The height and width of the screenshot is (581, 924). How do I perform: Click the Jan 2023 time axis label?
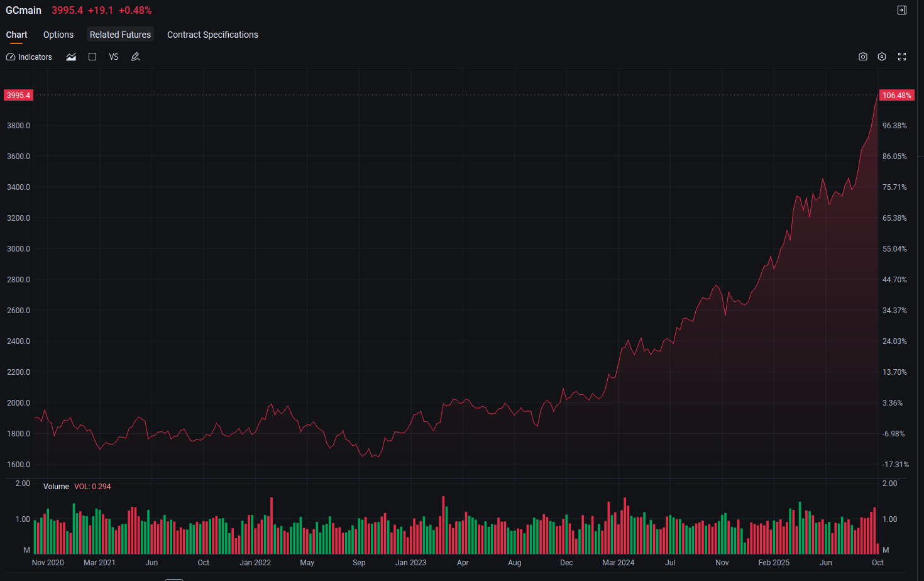[x=410, y=563]
